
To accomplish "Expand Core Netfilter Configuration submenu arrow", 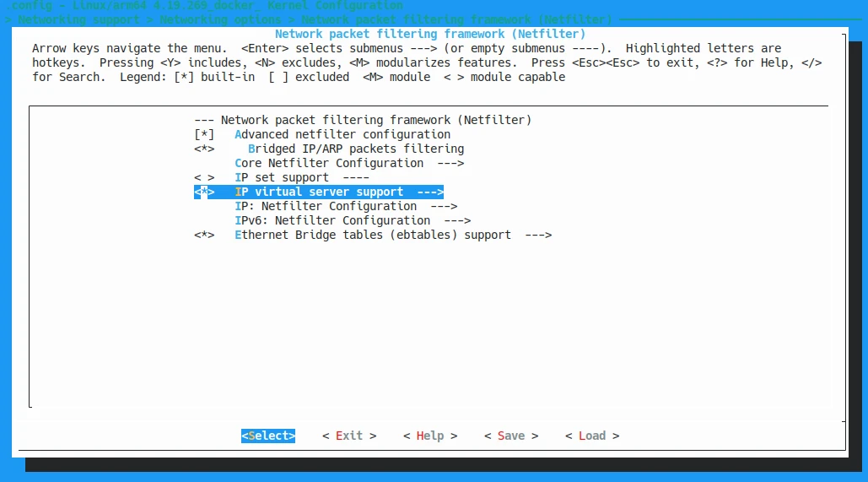I will pyautogui.click(x=450, y=163).
